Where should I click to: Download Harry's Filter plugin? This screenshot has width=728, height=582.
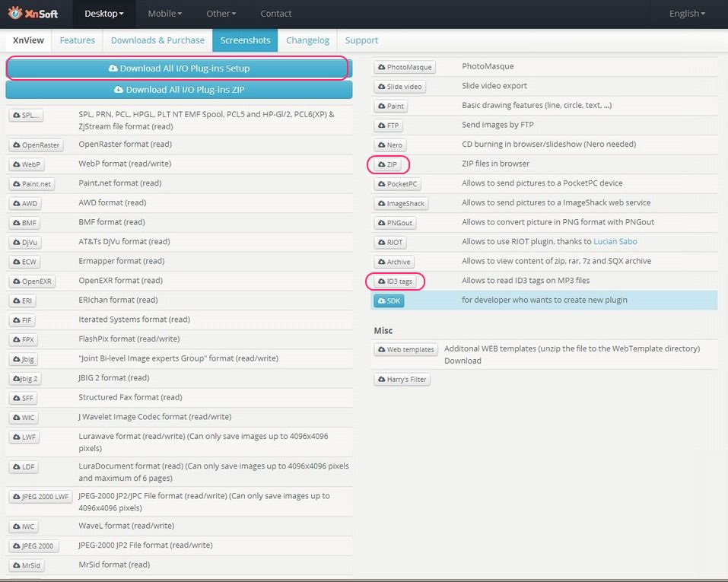(x=402, y=379)
